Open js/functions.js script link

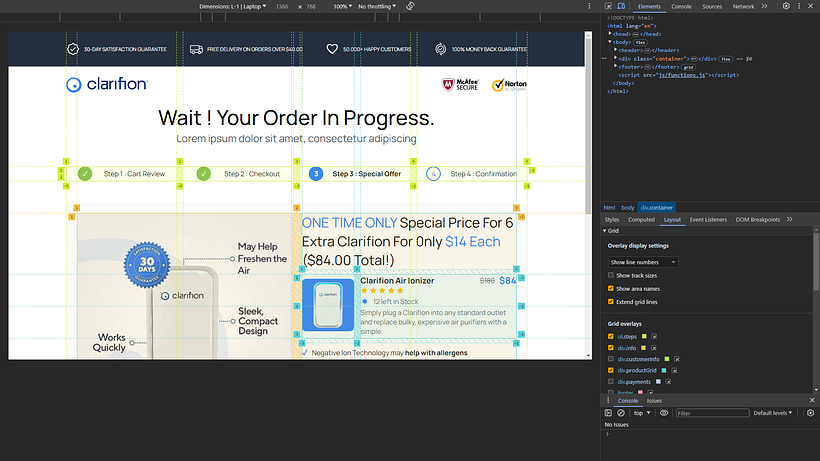coord(682,75)
